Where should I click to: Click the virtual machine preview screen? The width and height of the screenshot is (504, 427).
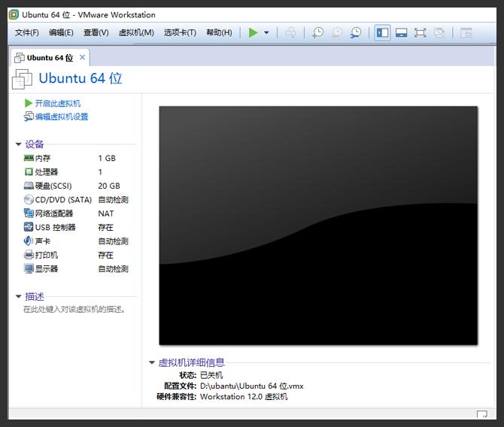coord(318,225)
